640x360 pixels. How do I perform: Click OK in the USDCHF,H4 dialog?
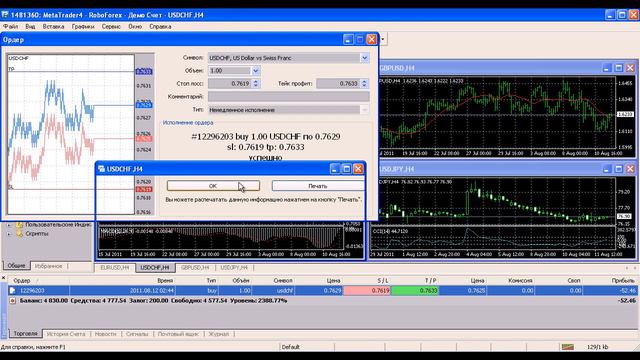pos(213,186)
